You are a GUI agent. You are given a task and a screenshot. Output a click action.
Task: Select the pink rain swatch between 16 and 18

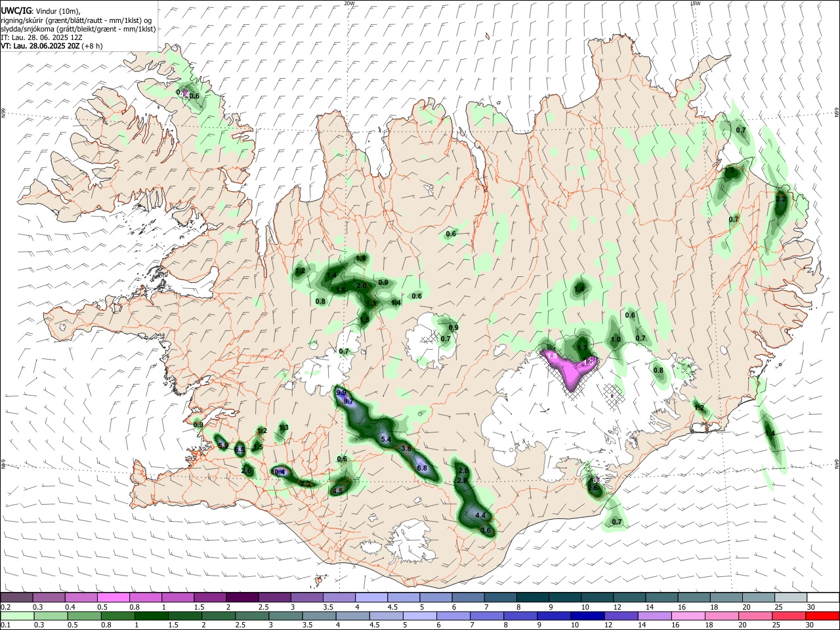688,616
